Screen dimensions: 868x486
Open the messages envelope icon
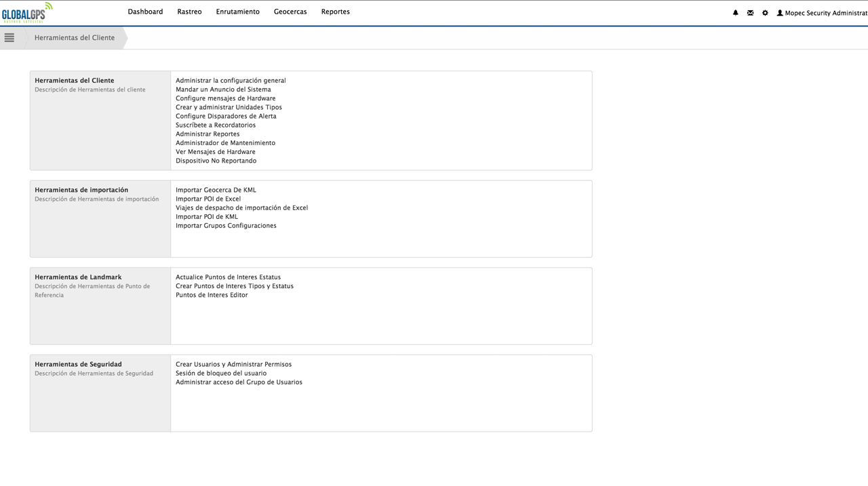750,13
